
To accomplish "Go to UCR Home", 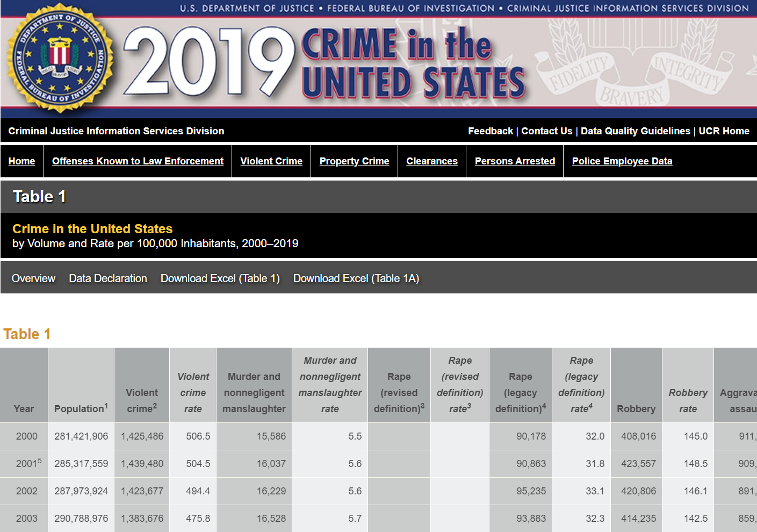I will click(x=724, y=131).
